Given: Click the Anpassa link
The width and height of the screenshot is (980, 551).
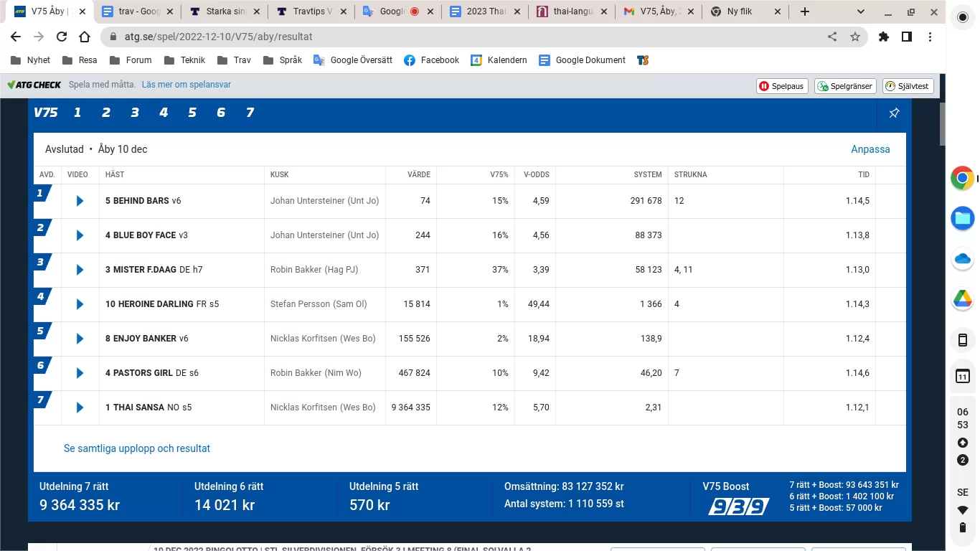Looking at the screenshot, I should point(870,149).
